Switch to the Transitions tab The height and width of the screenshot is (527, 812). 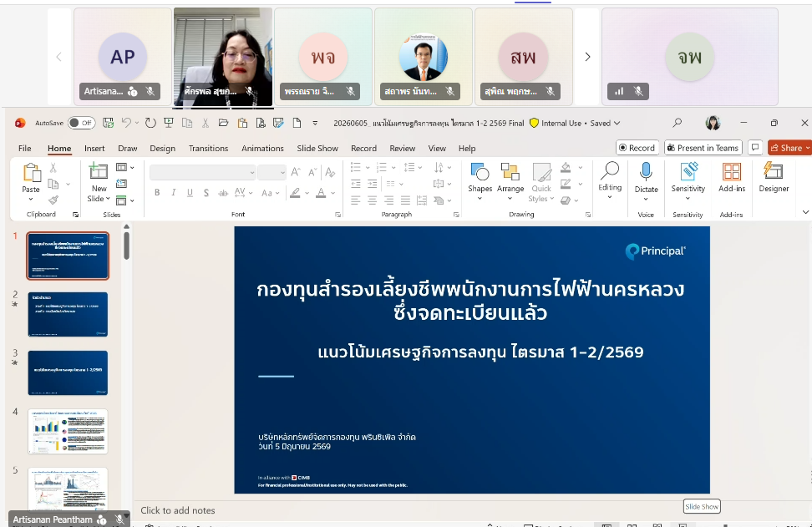tap(208, 148)
